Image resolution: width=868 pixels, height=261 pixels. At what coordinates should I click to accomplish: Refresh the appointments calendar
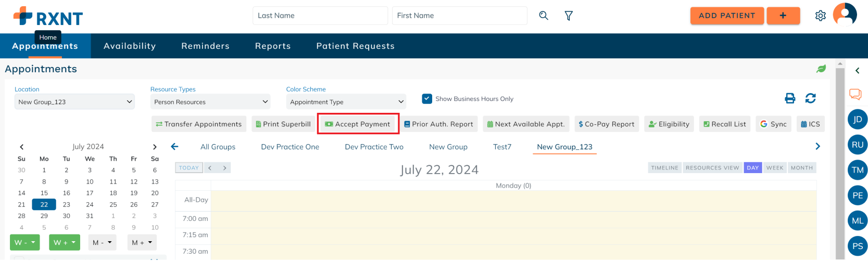coord(810,98)
